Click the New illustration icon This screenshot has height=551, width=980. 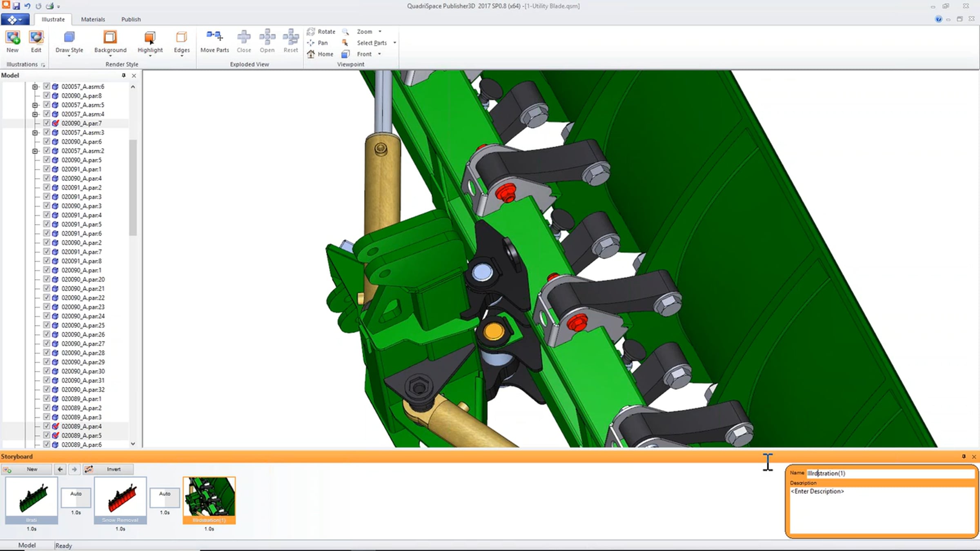point(12,38)
